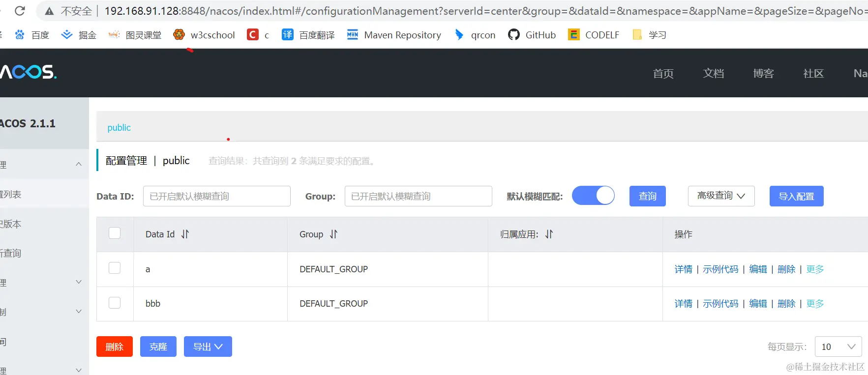Open the w3cschool bookmark

(204, 35)
